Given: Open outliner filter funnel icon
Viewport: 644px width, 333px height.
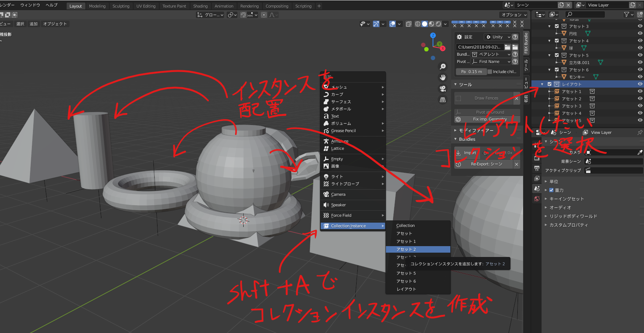Looking at the screenshot, I should point(627,14).
